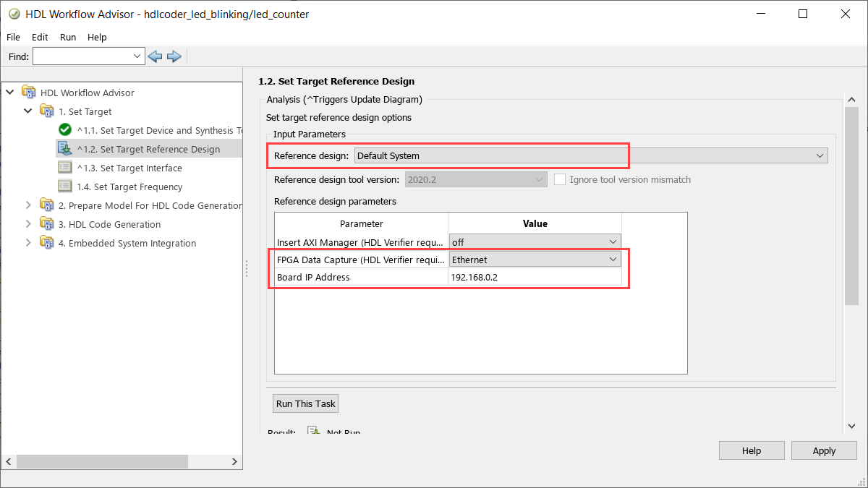The image size is (868, 488).
Task: Open the Run menu
Action: point(67,37)
